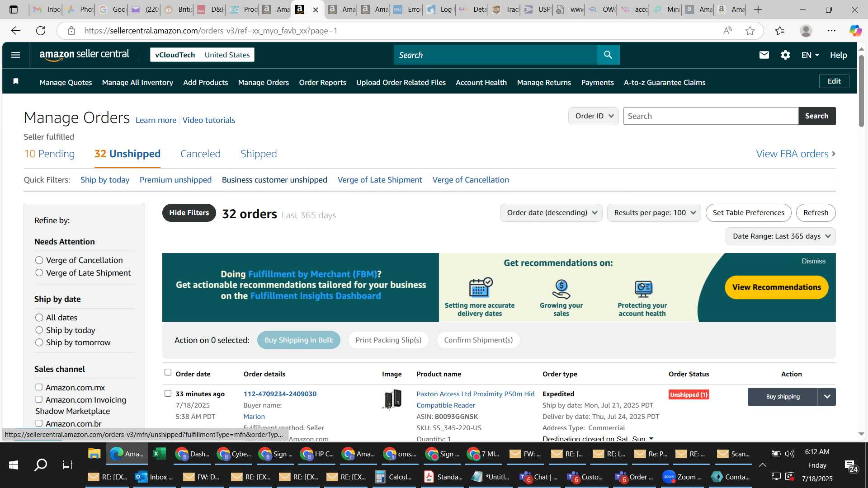This screenshot has width=868, height=488.
Task: Tick the select-all orders checkbox
Action: [x=168, y=372]
